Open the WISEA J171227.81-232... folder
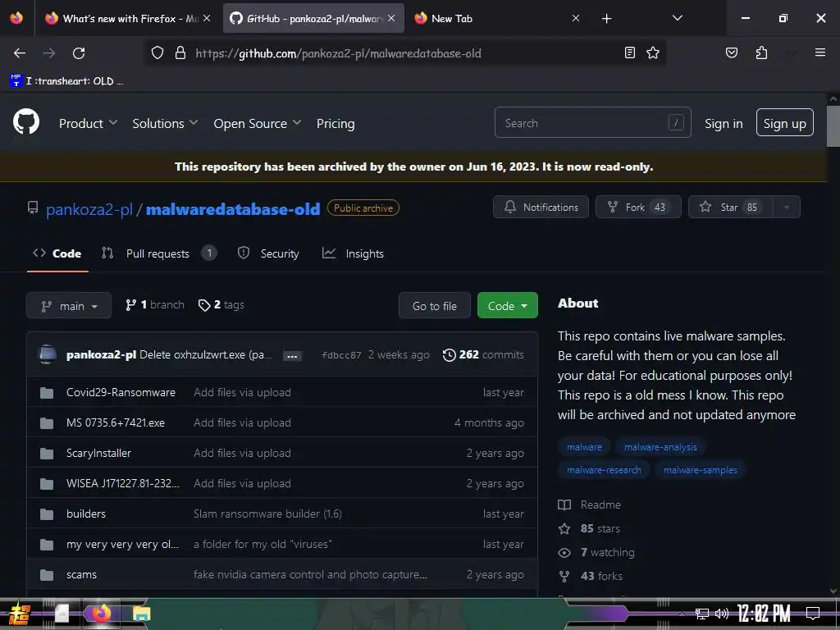This screenshot has height=630, width=840. 123,483
